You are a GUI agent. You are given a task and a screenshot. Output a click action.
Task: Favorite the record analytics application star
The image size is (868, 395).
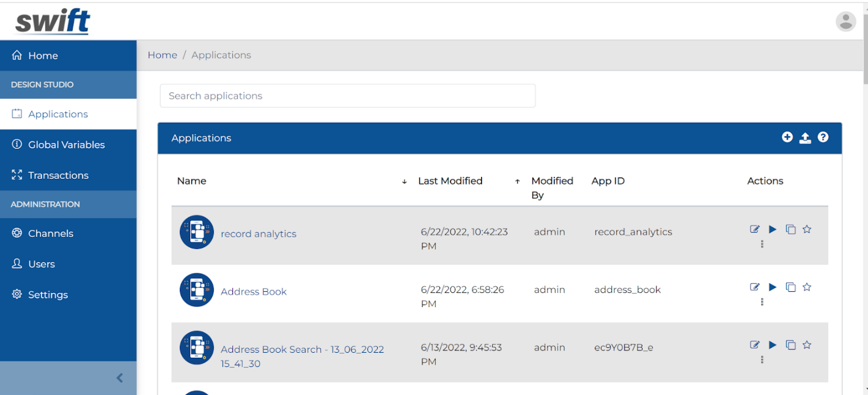pos(807,230)
